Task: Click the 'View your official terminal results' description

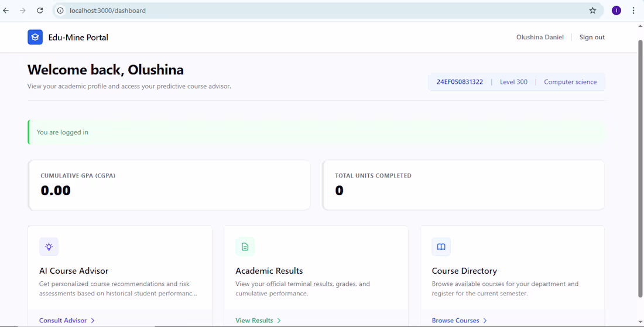Action: pyautogui.click(x=303, y=289)
